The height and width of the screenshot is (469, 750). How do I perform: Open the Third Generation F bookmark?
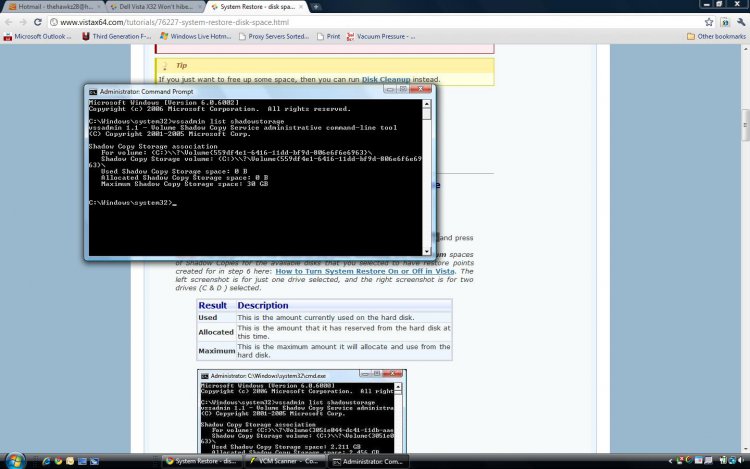point(117,36)
